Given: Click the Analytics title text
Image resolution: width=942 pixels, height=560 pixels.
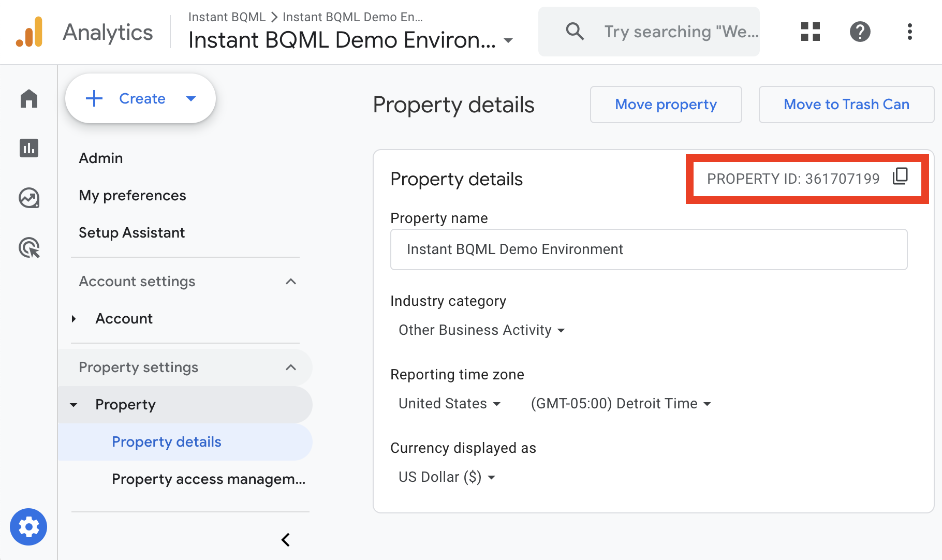Looking at the screenshot, I should [x=108, y=32].
